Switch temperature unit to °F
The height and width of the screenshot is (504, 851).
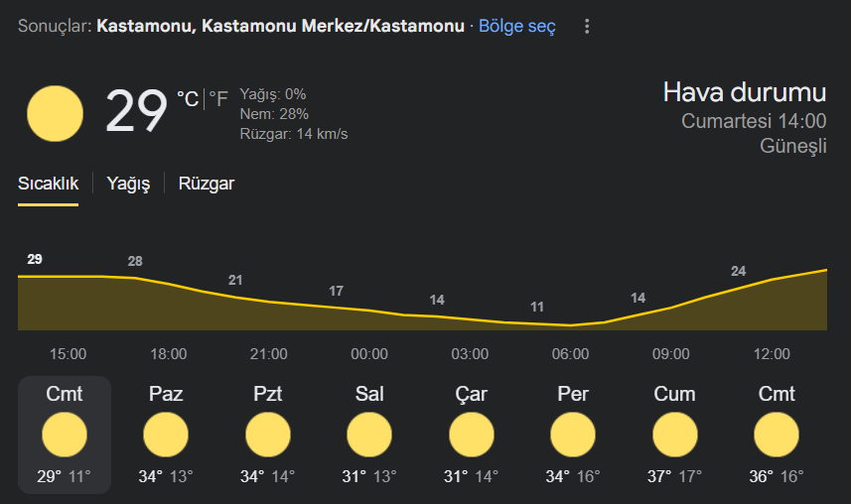coord(218,99)
